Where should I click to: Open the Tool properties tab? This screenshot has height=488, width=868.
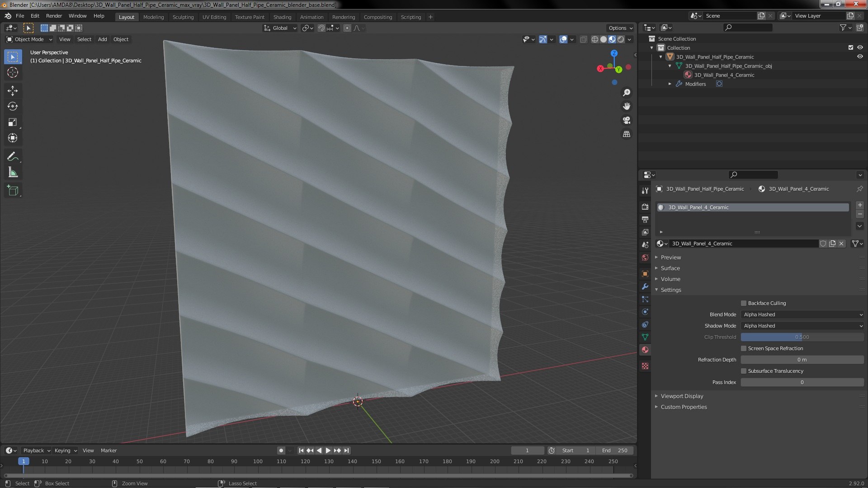point(645,191)
